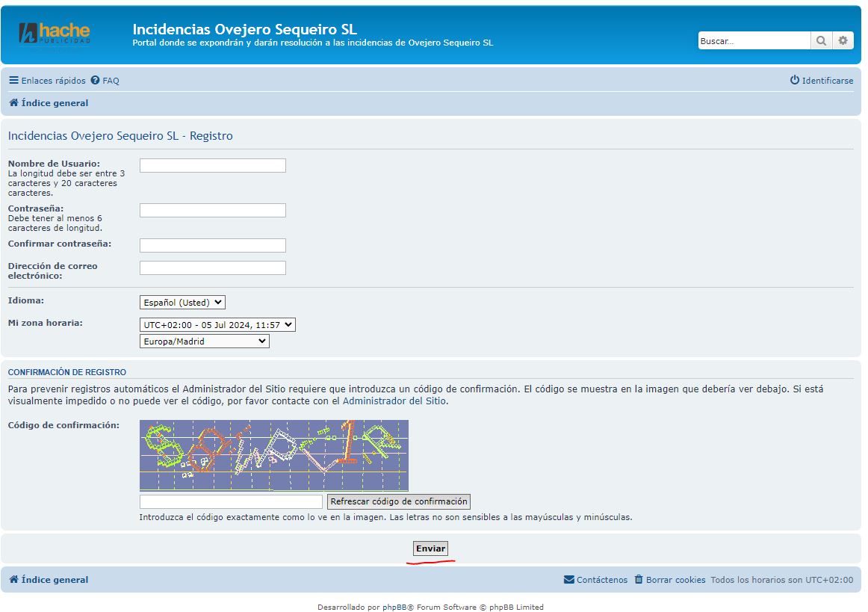Open advanced search gear icon
The height and width of the screenshot is (612, 868).
843,40
